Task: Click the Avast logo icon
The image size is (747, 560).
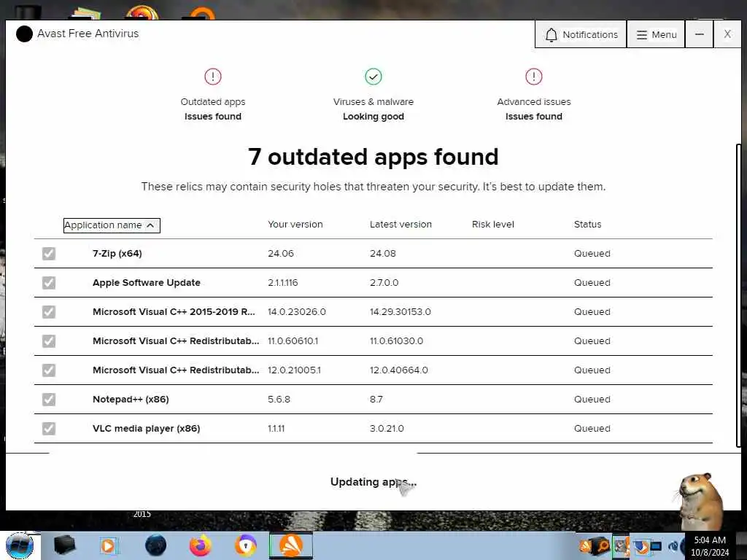Action: coord(24,34)
